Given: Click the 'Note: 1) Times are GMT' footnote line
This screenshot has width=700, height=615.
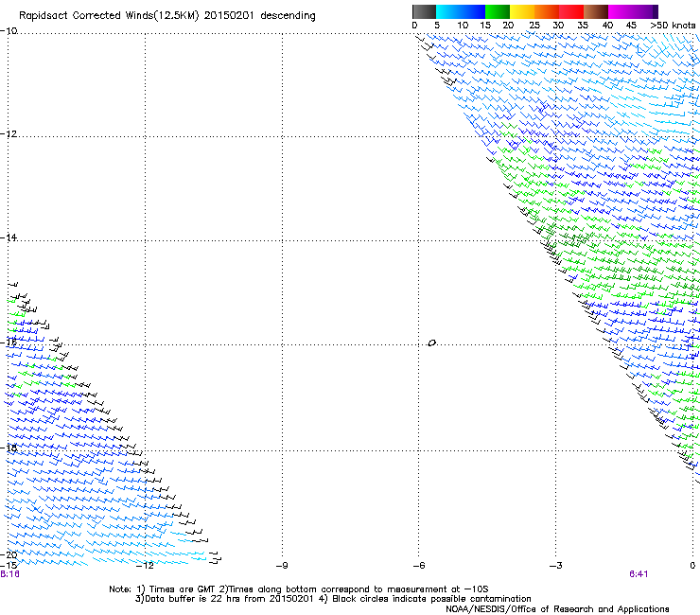Looking at the screenshot, I should pos(299,589).
